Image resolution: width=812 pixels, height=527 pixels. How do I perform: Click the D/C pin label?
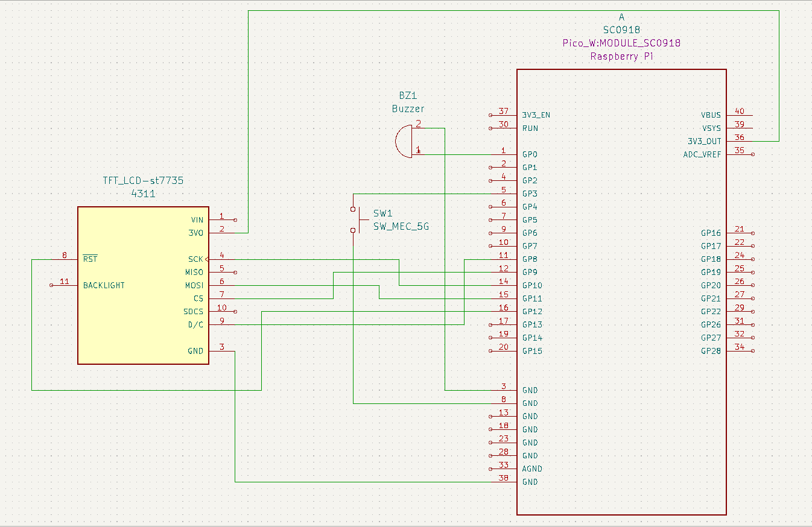pyautogui.click(x=196, y=325)
